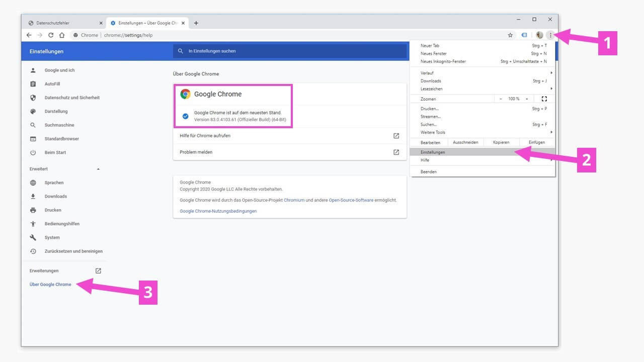Click Ausschneiden in the edit row
644x362 pixels.
click(465, 142)
